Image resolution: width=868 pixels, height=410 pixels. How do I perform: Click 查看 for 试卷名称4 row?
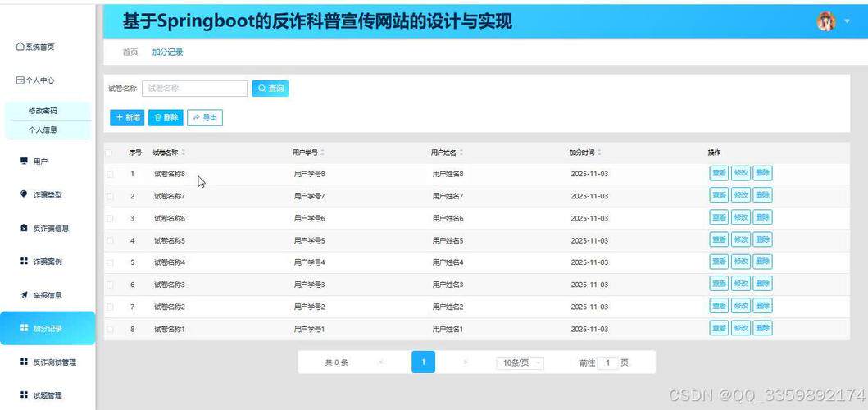pos(719,262)
